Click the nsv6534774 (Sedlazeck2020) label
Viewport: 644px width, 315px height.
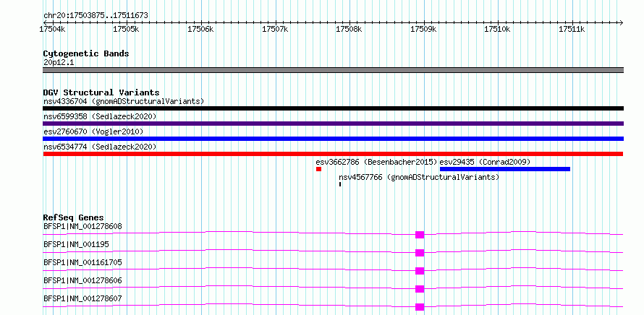(x=100, y=147)
